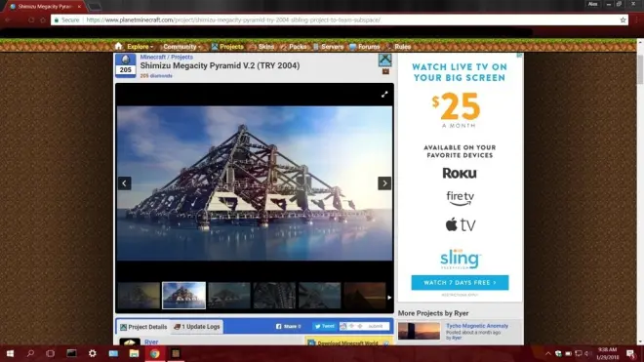The image size is (644, 362).
Task: Click the small chest icon under pickaxe
Action: pyautogui.click(x=385, y=71)
